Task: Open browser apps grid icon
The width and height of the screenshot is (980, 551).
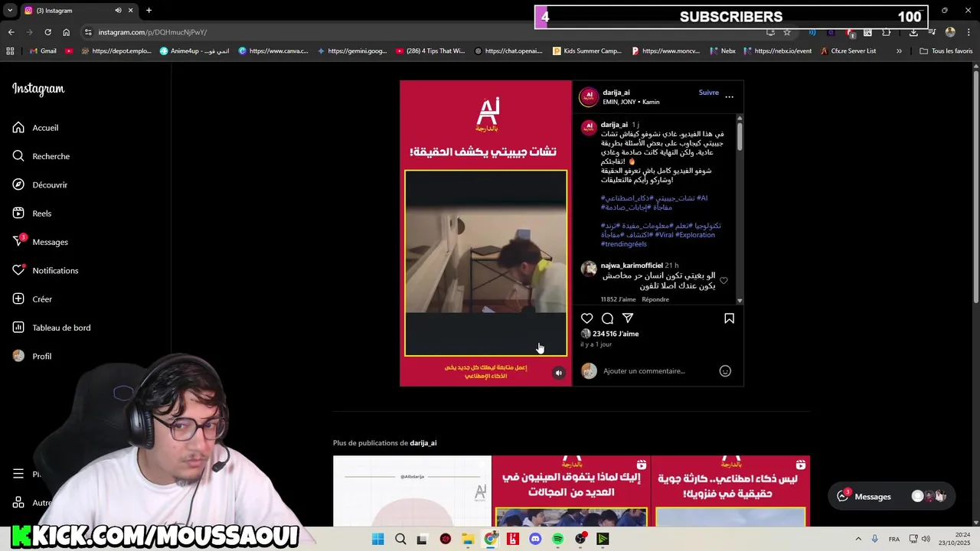Action: (10, 51)
